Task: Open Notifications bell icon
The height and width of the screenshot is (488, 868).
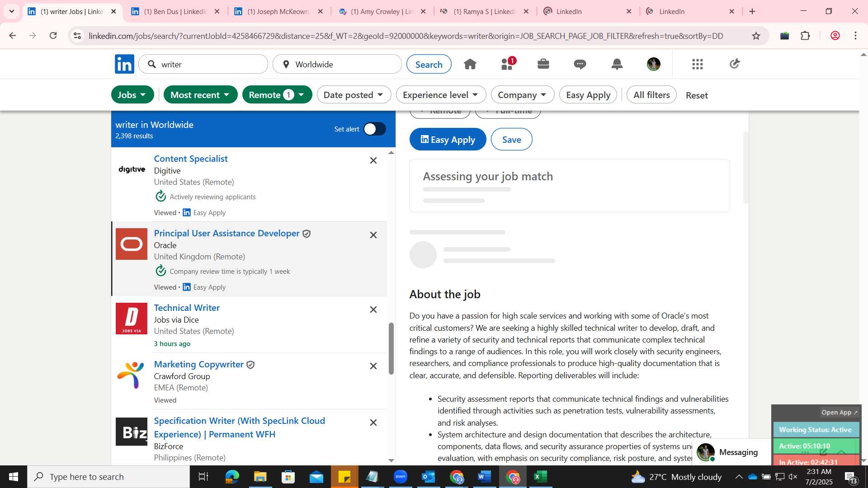Action: click(x=617, y=64)
